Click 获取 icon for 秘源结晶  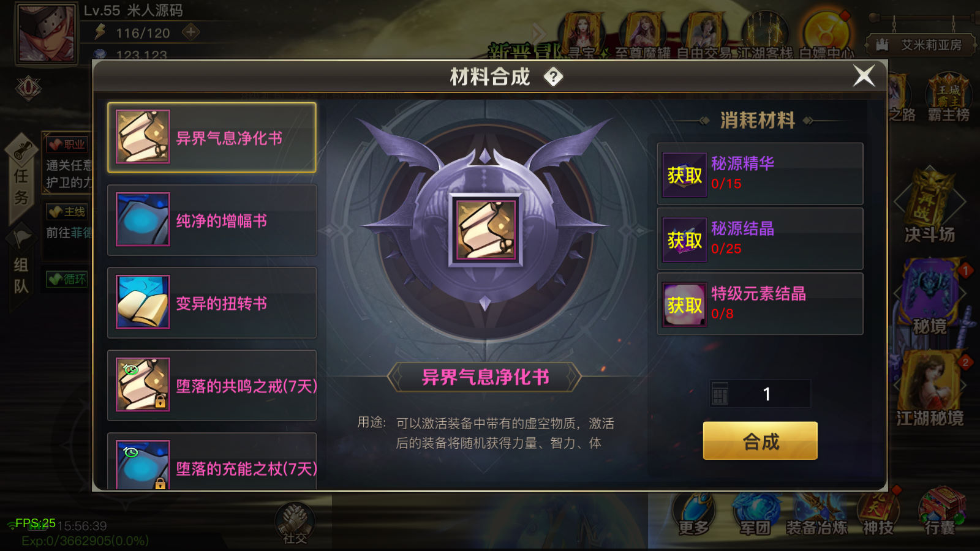point(685,240)
